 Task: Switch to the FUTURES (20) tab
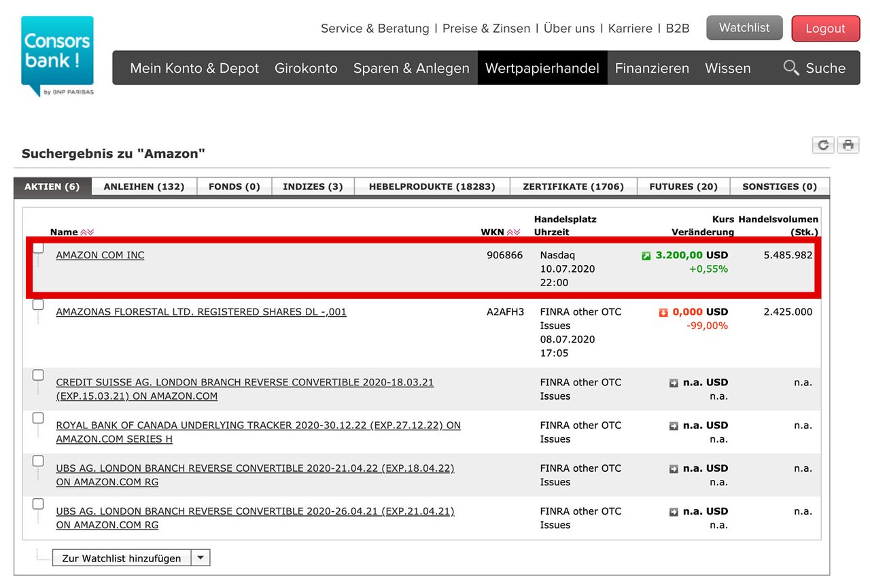pos(683,186)
